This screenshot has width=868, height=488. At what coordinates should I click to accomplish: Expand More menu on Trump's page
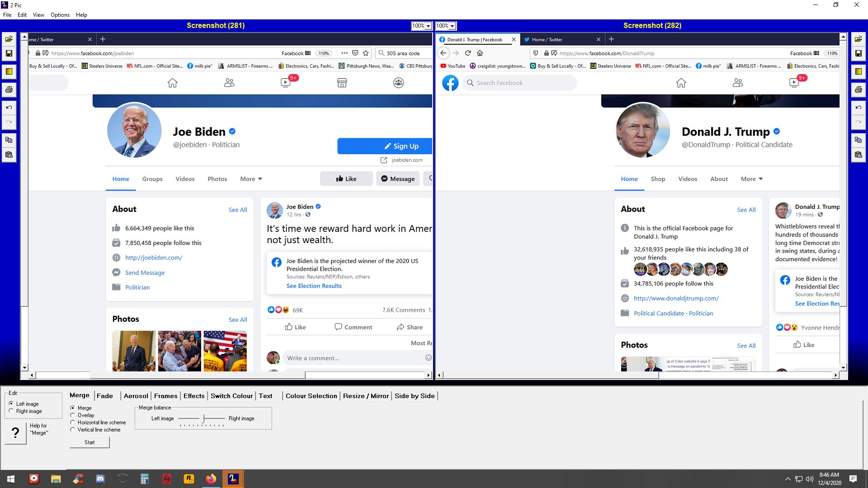[x=751, y=179]
